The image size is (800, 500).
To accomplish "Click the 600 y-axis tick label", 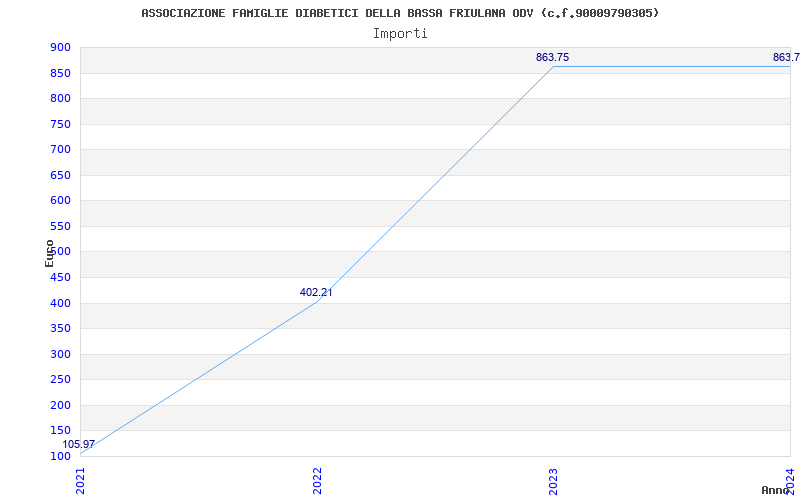I will 60,201.
